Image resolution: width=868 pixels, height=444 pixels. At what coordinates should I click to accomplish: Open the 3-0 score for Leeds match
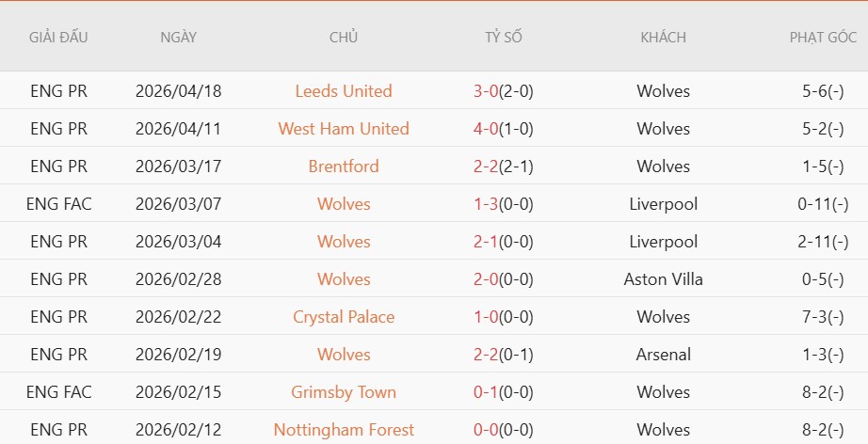click(485, 91)
